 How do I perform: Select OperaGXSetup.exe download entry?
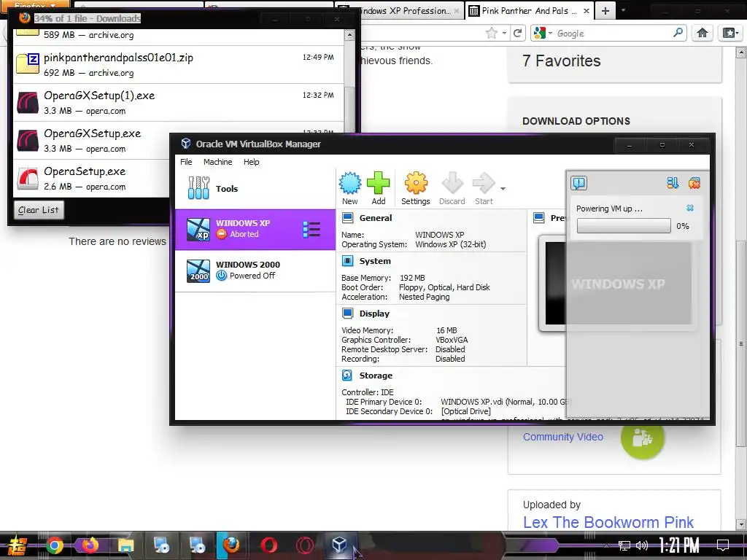click(179, 141)
